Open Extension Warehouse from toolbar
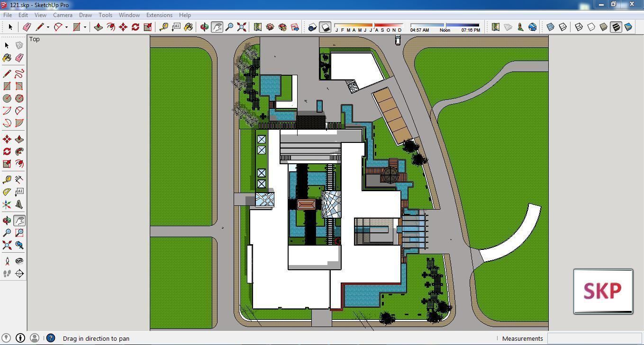644x345 pixels. point(282,27)
